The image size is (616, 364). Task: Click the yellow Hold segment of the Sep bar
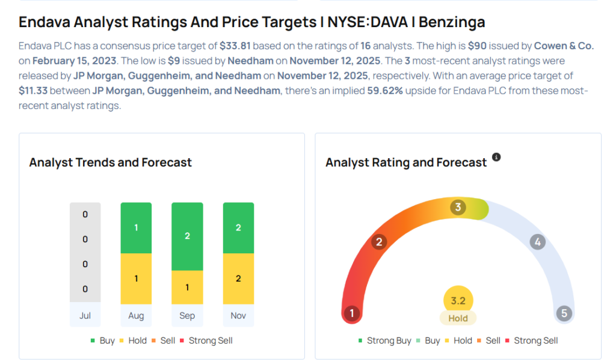pyautogui.click(x=187, y=286)
